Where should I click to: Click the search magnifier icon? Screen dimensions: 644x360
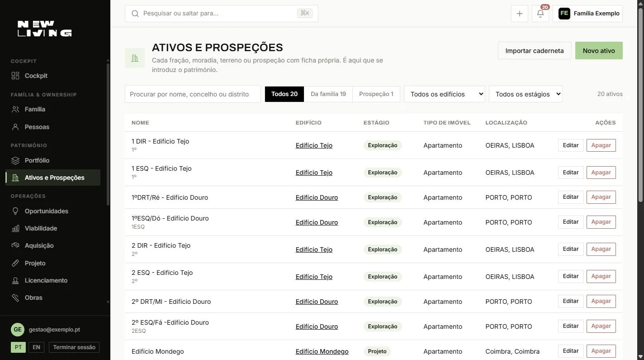(x=135, y=14)
